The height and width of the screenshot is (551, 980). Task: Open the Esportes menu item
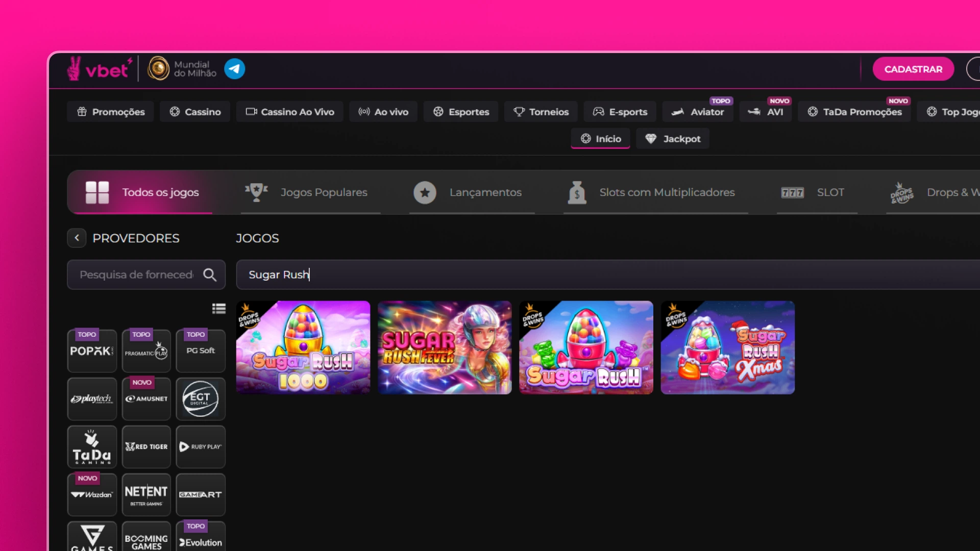tap(461, 111)
